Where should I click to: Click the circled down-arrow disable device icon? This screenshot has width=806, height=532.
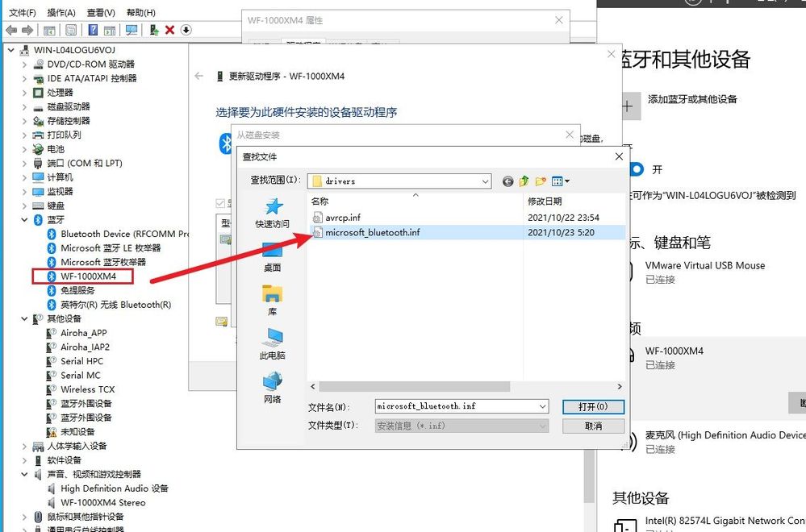coord(186,31)
